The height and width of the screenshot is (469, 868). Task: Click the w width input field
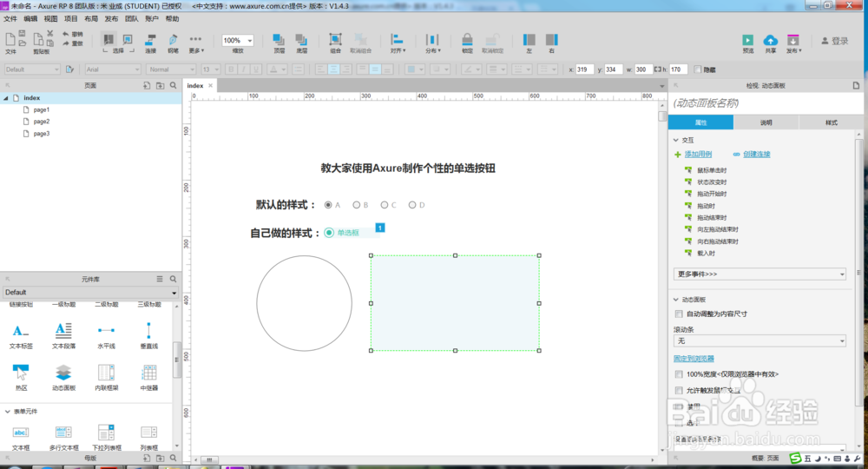pyautogui.click(x=644, y=69)
